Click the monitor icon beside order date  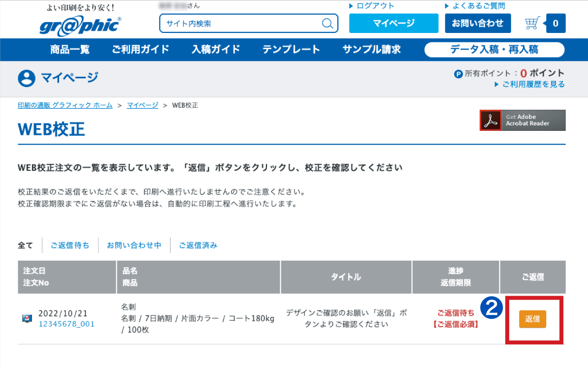tap(27, 319)
